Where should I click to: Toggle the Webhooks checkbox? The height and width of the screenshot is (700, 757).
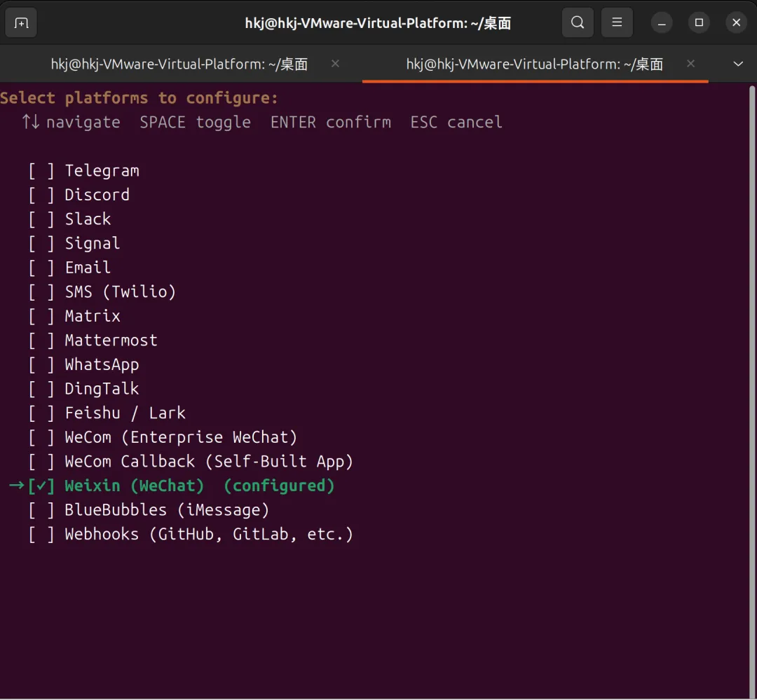tap(41, 535)
